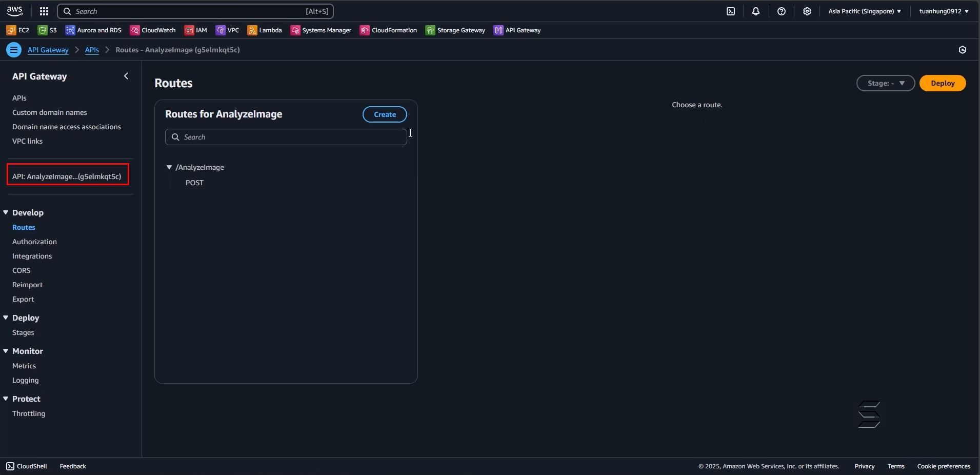Open CloudFormation shortcut
This screenshot has height=475, width=980.
pyautogui.click(x=389, y=30)
